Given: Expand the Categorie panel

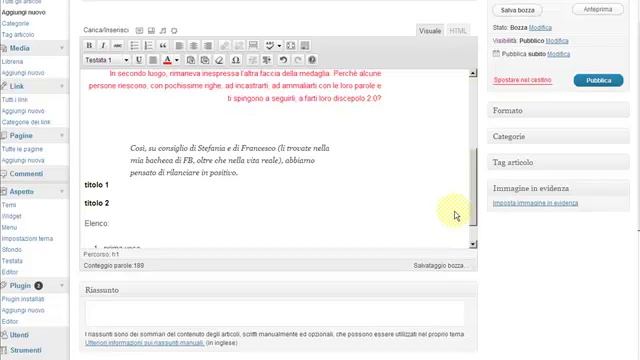Looking at the screenshot, I should click(x=558, y=136).
